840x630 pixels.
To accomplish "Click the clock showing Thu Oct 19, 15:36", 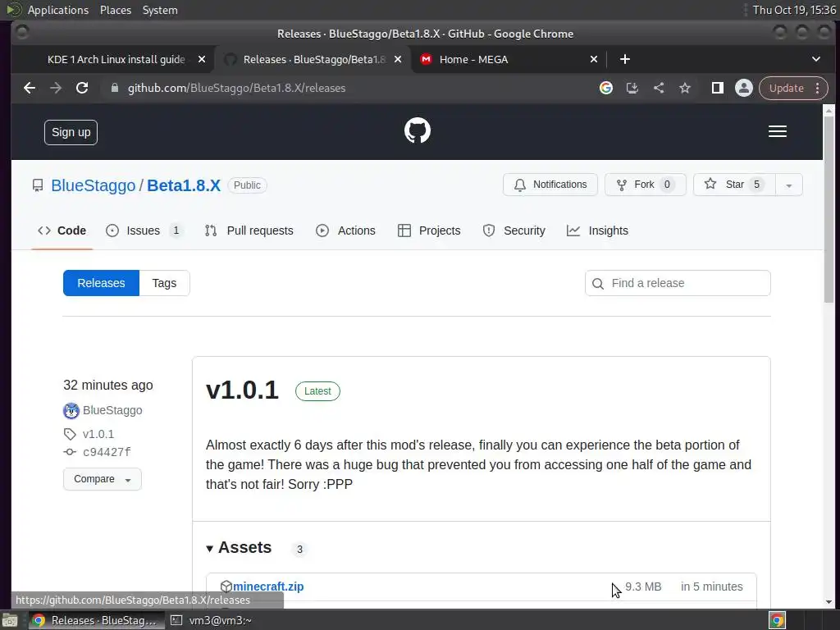I will pyautogui.click(x=794, y=10).
